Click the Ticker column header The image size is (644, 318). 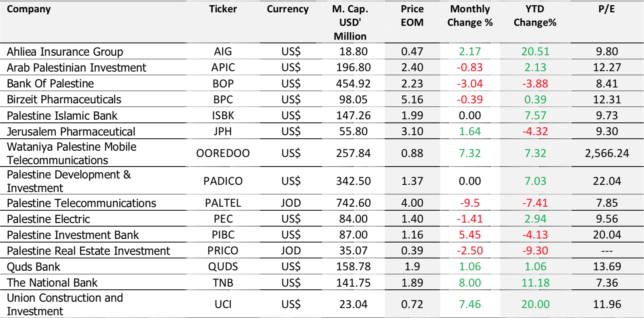(223, 9)
